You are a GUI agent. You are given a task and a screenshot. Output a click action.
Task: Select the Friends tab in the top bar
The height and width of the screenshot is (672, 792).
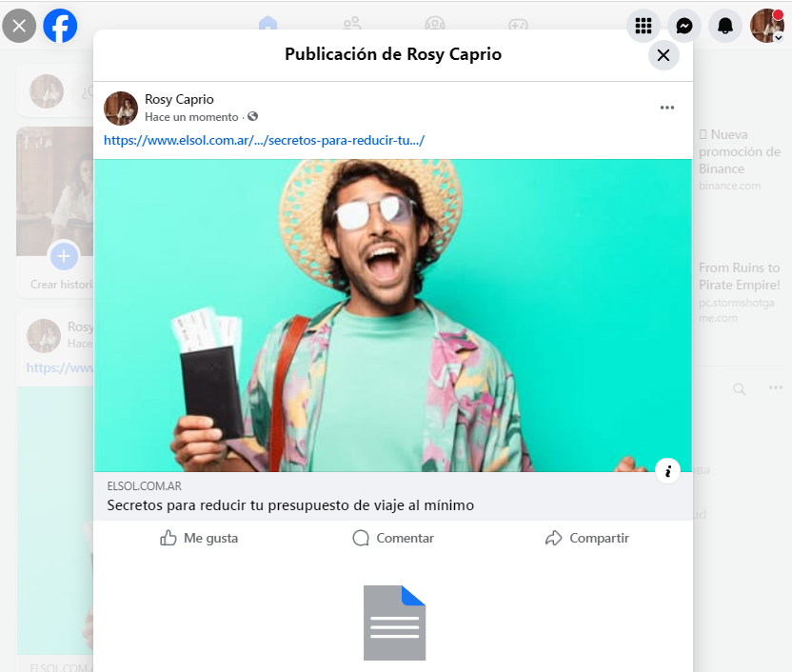pos(351,23)
